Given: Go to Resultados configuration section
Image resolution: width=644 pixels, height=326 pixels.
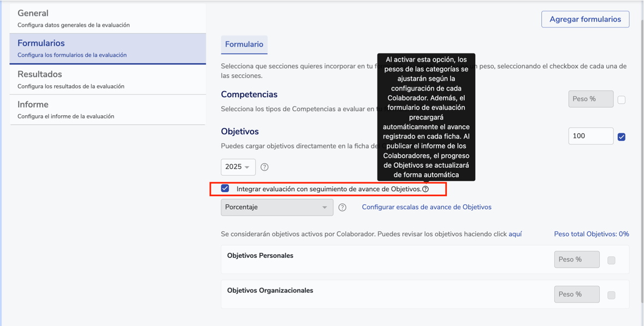Looking at the screenshot, I should 108,79.
